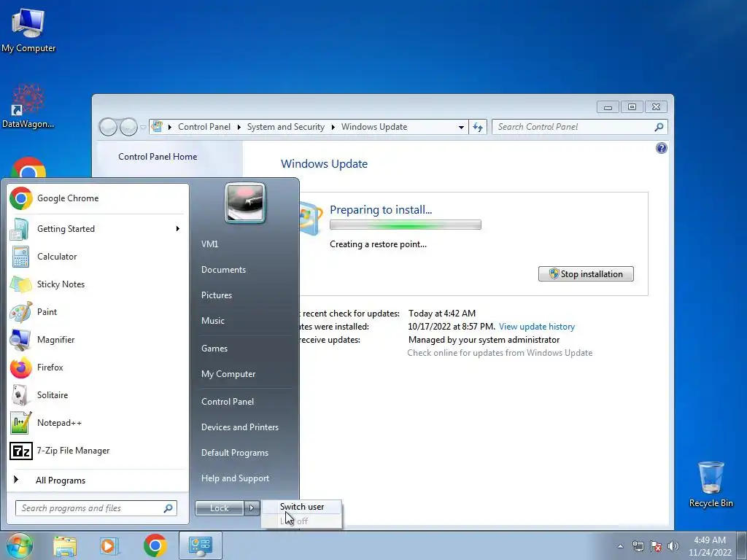Go to Control Panel Home

[158, 157]
